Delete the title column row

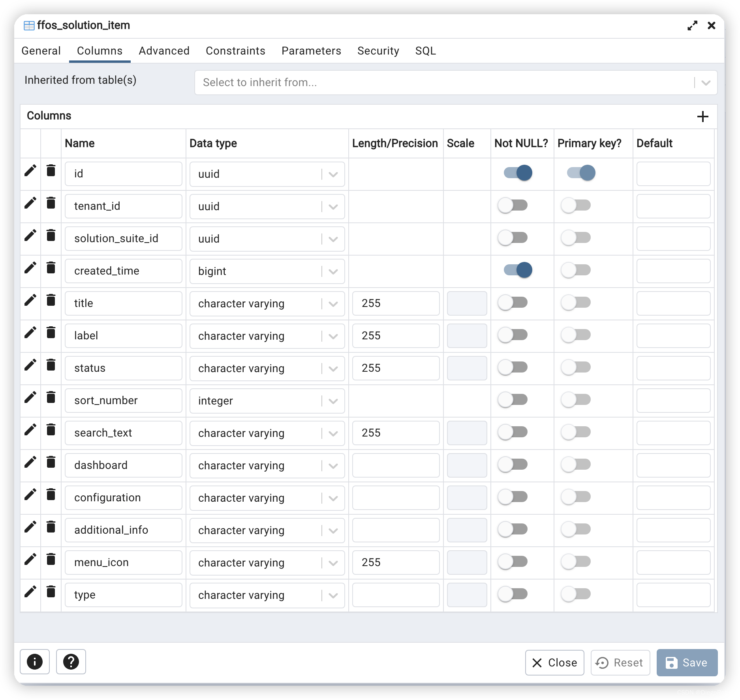(51, 300)
